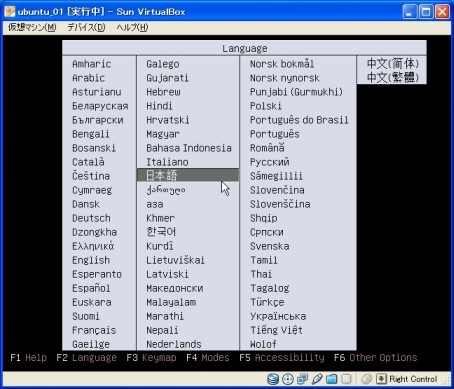The height and width of the screenshot is (389, 454).
Task: Open the デバイス(D) menu
Action: (86, 27)
